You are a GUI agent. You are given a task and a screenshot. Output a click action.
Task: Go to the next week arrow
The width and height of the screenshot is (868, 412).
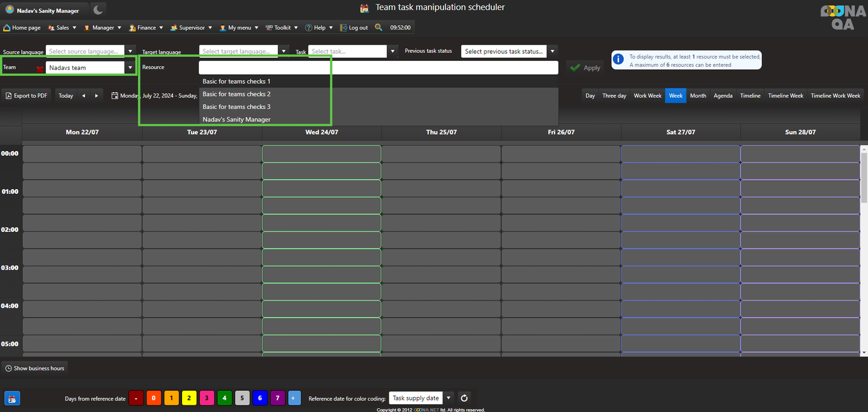tap(96, 96)
